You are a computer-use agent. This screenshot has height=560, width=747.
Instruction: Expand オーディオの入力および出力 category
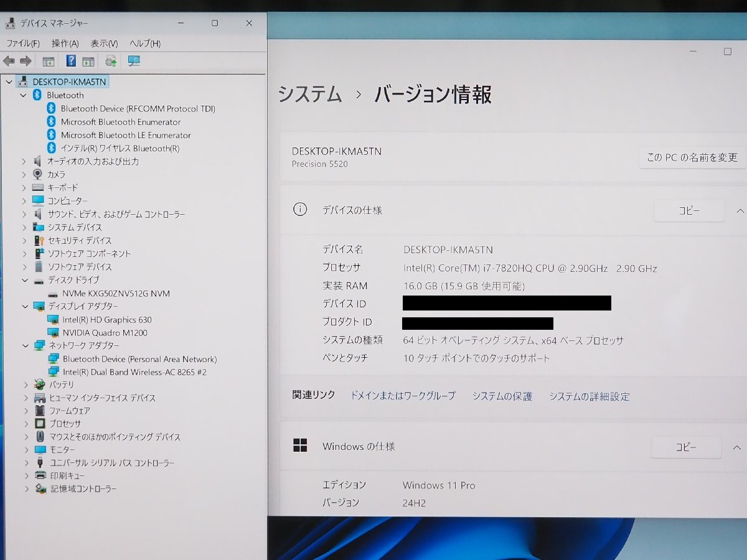[24, 161]
